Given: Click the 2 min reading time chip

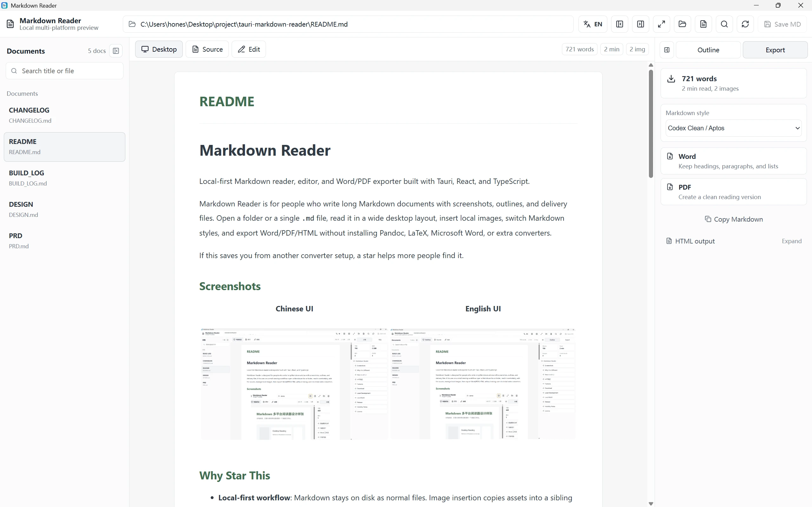Looking at the screenshot, I should (611, 49).
